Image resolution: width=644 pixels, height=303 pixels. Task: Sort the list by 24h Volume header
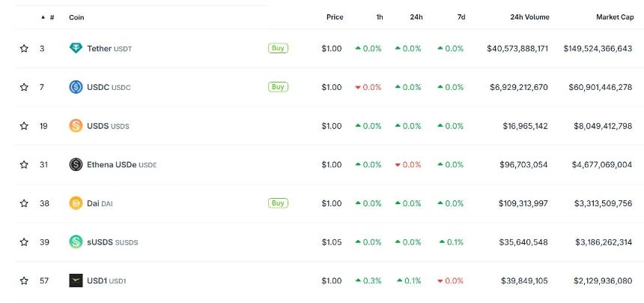coord(529,17)
